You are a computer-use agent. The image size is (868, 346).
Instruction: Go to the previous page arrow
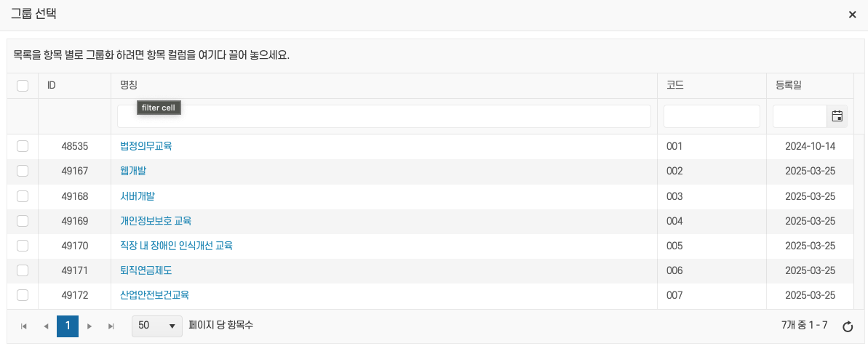tap(46, 326)
